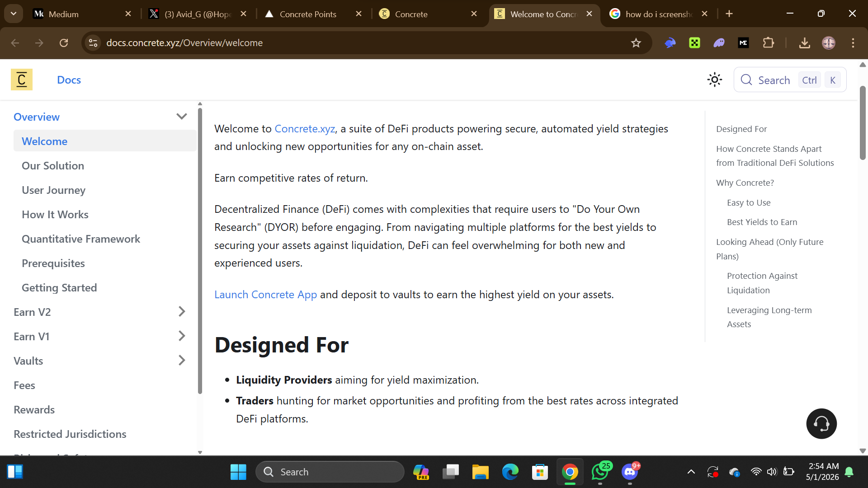Viewport: 868px width, 488px height.
Task: Open the docs Search box
Action: [790, 80]
